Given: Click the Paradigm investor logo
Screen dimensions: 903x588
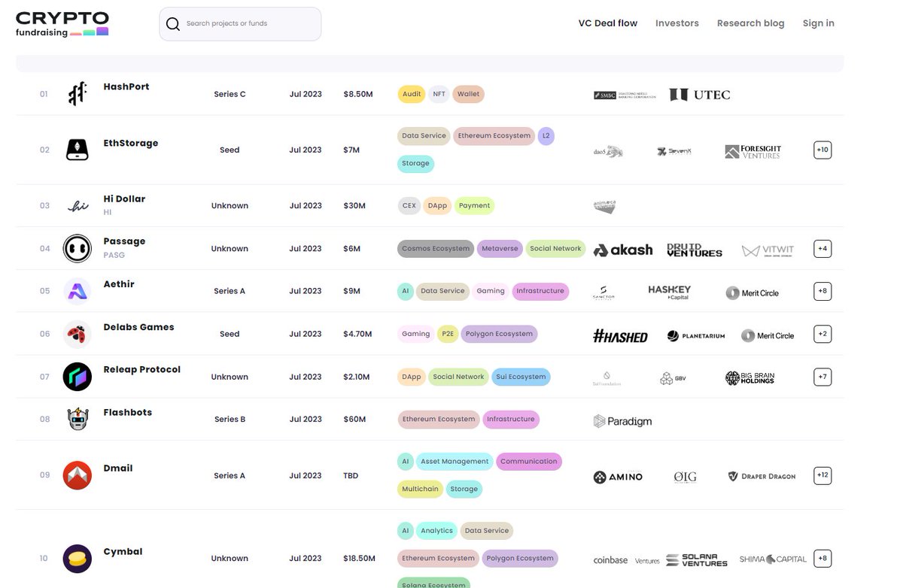Looking at the screenshot, I should 623,421.
